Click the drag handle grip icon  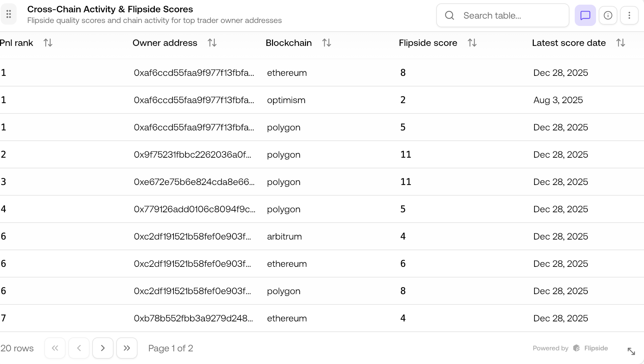[x=9, y=14]
